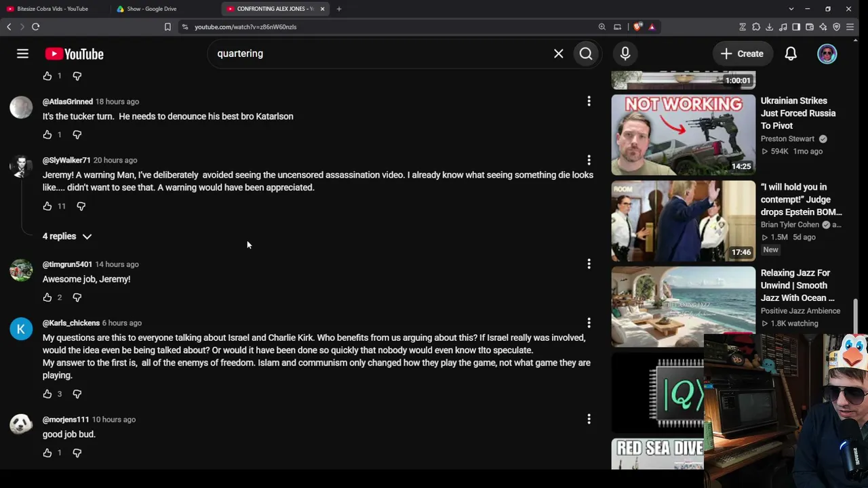868x488 pixels.
Task: Dislike the comment by @timgrun5401
Action: pyautogui.click(x=77, y=298)
